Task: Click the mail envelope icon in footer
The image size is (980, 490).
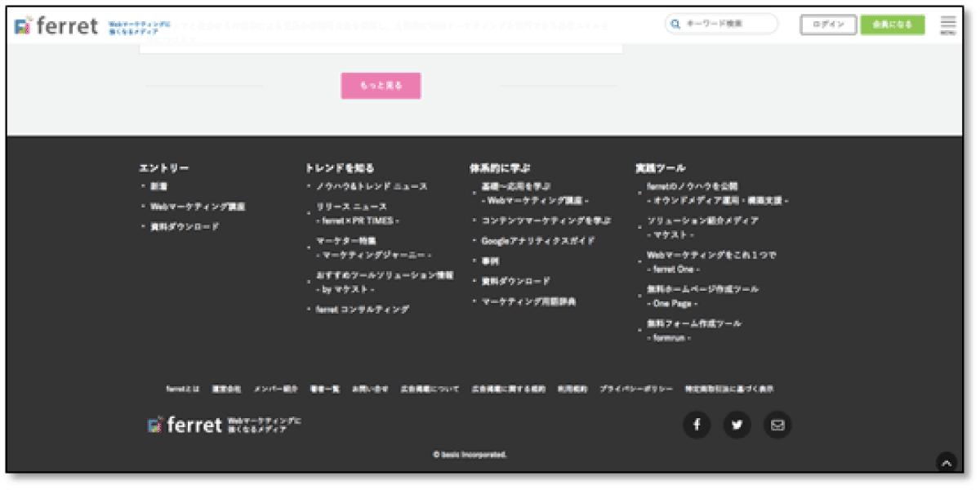Action: pos(777,425)
